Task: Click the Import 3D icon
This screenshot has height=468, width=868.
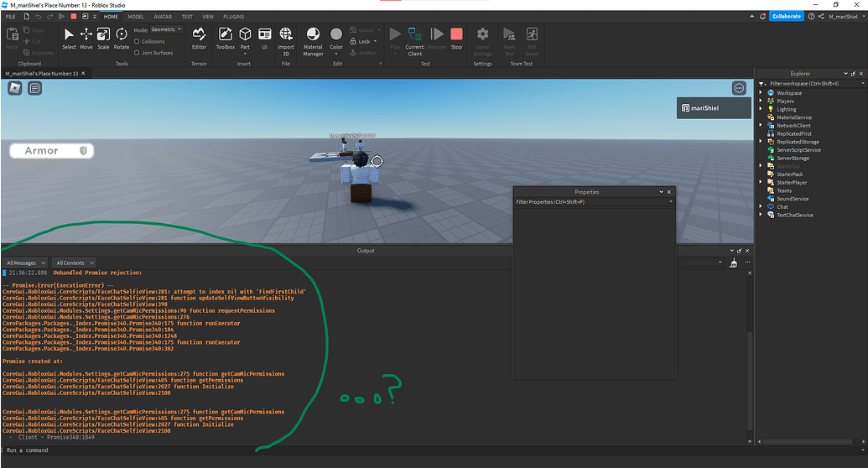Action: (286, 42)
